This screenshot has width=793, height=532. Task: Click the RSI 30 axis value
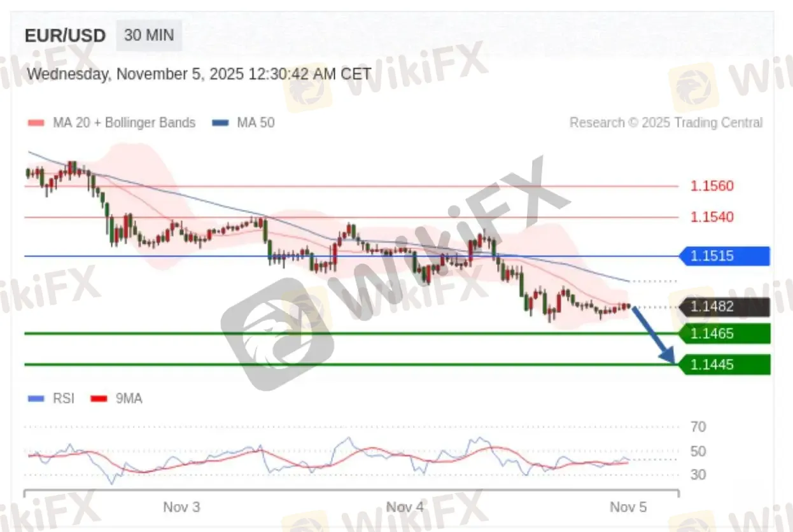point(698,475)
